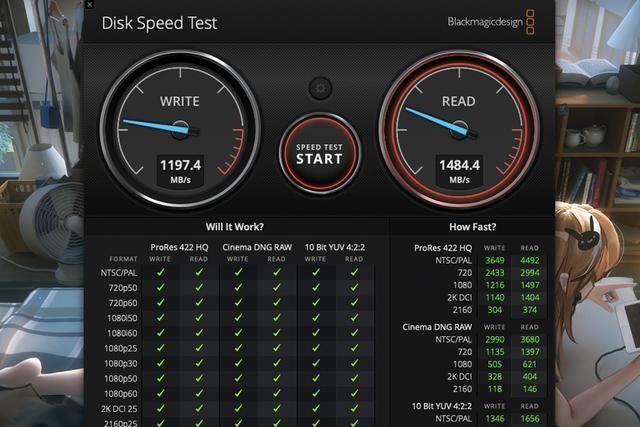This screenshot has width=640, height=427.
Task: Click the Will It Work? panel heading
Action: click(234, 227)
